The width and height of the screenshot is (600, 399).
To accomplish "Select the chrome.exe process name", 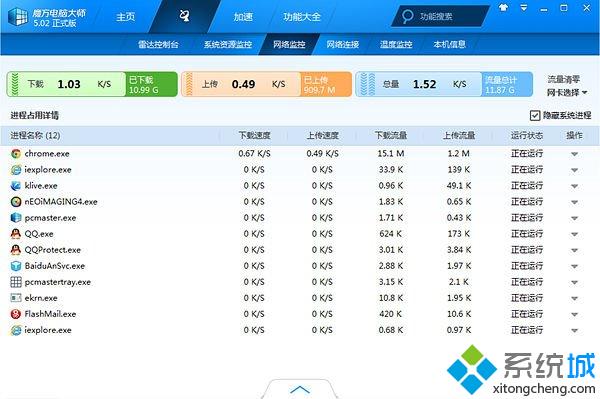I will click(x=47, y=154).
